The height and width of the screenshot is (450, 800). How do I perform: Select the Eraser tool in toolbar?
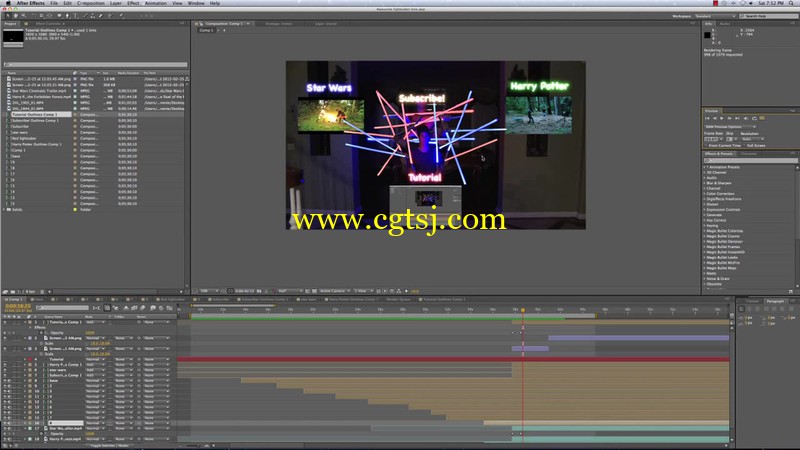101,16
